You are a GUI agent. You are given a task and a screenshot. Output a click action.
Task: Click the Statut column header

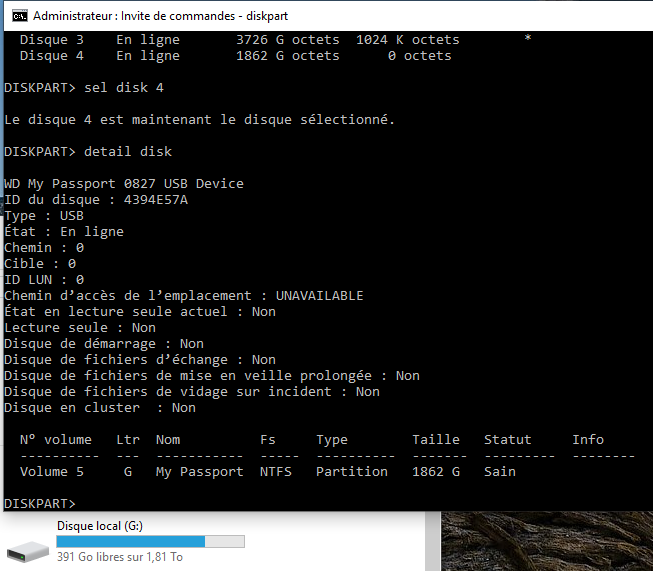click(508, 440)
